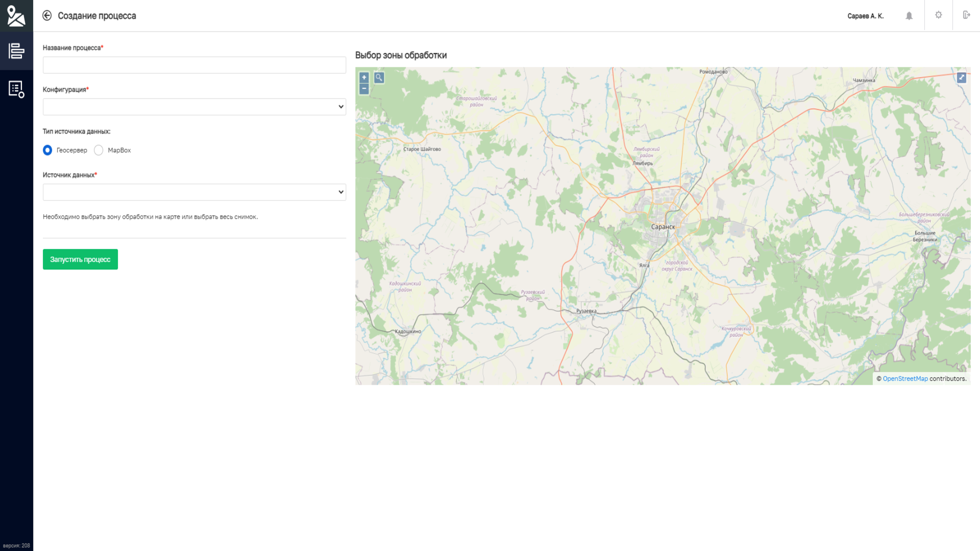
Task: Click Рузаевка label on the map
Action: [586, 311]
